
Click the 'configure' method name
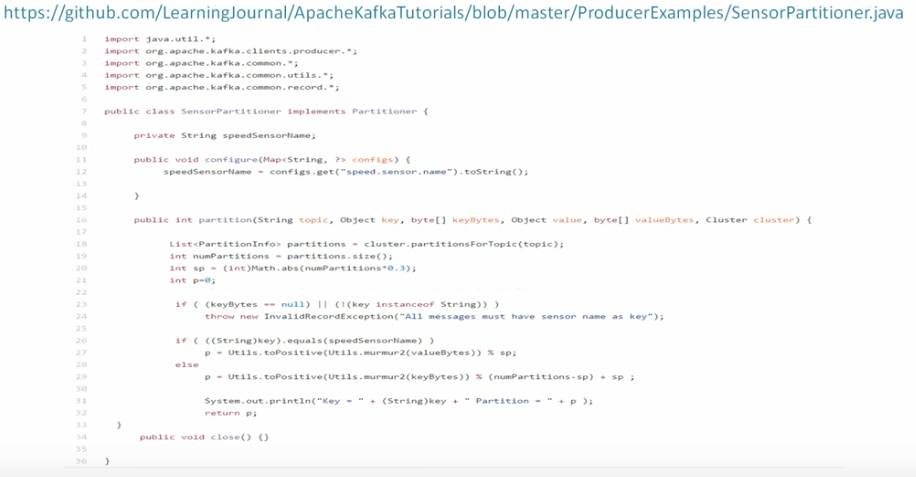click(x=231, y=159)
